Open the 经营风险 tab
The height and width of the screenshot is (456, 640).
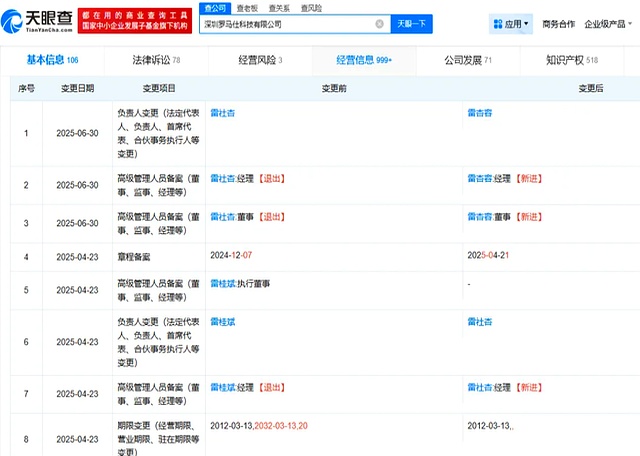[x=260, y=60]
